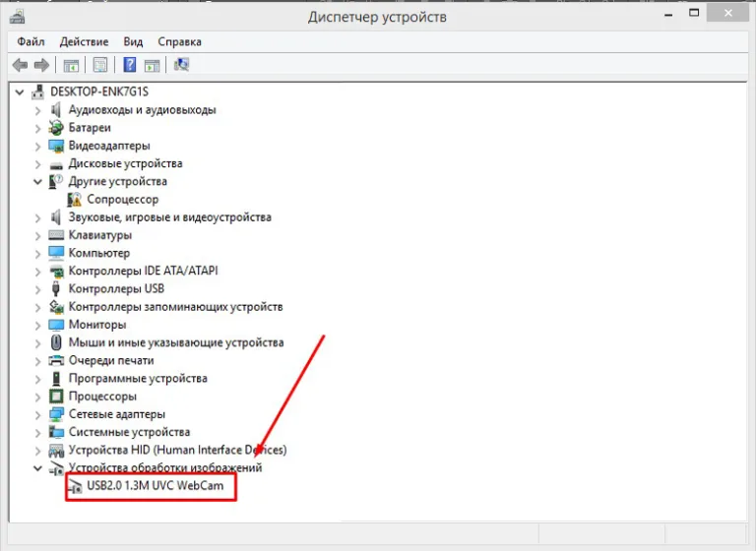Collapse Устройства обработки изображений node
This screenshot has height=551, width=756.
(37, 468)
